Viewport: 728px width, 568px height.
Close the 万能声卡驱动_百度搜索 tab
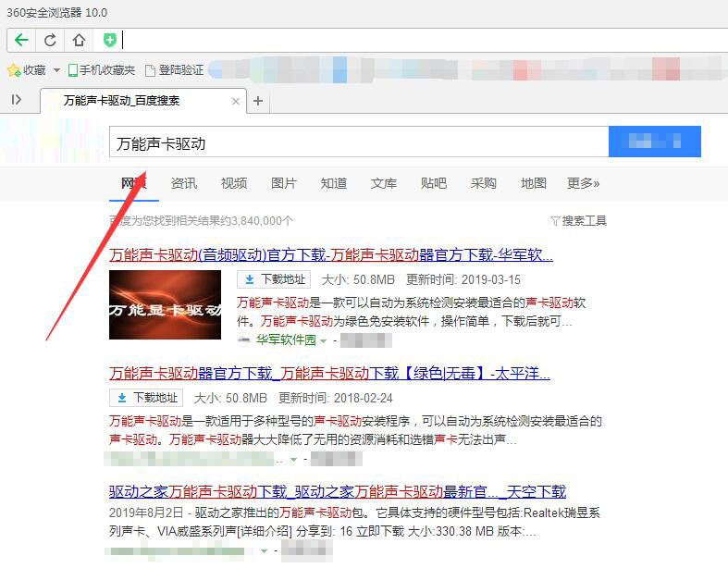[236, 101]
